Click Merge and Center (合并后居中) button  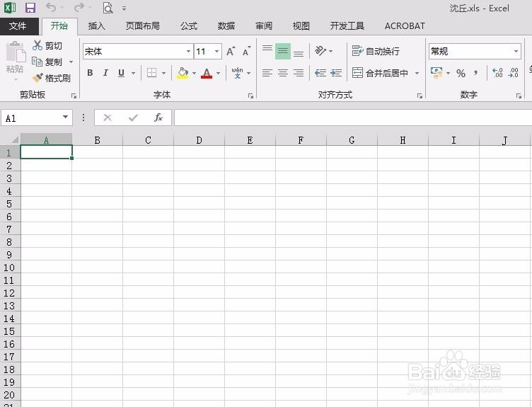point(380,73)
